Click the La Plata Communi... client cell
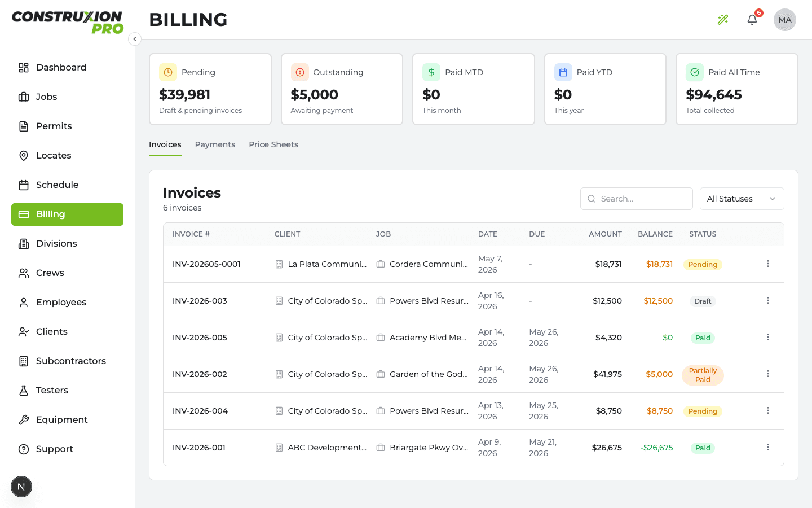Screen dimensions: 812x508 pyautogui.click(x=321, y=264)
